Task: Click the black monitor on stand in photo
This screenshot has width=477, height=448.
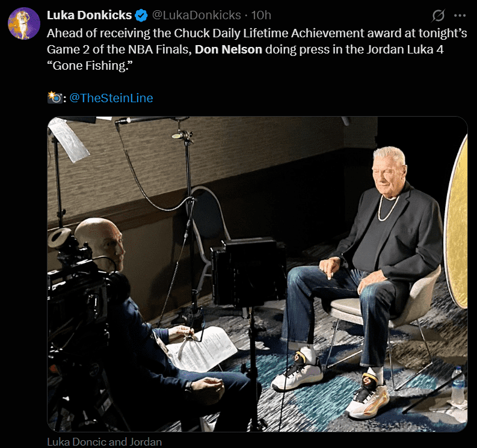Action: pyautogui.click(x=248, y=272)
